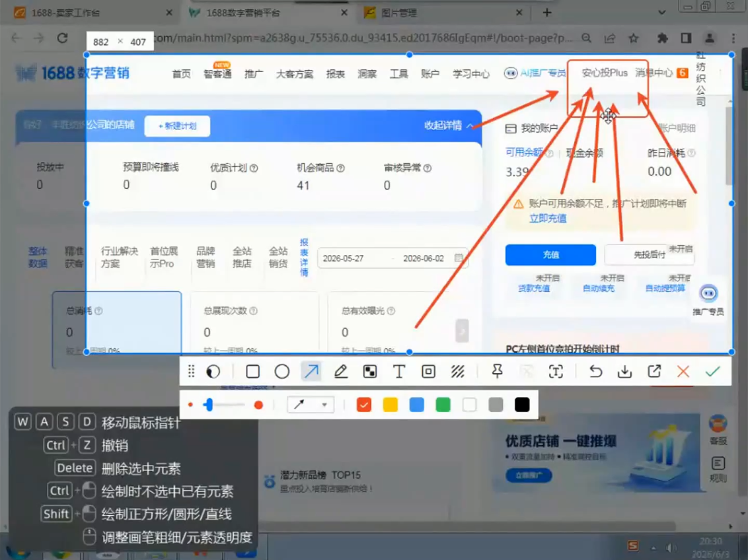Viewport: 748px width, 560px height.
Task: Open the arrow style dropdown
Action: [x=310, y=405]
